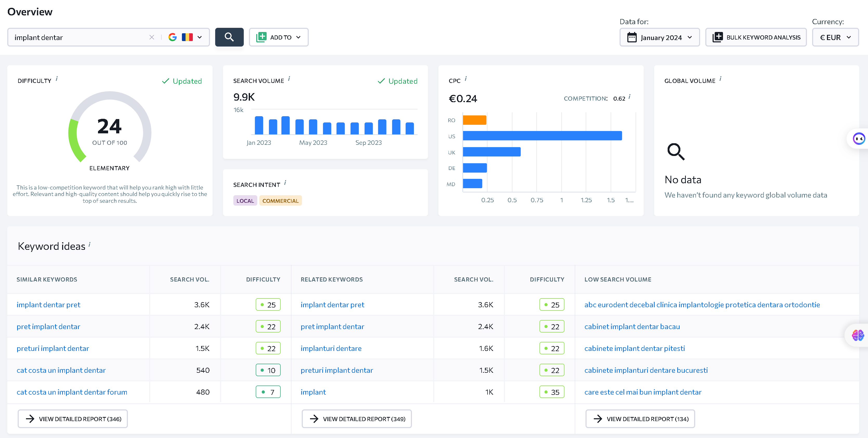Viewport: 868px width, 438px height.
Task: Click the orange RO bar in CPC chart
Action: click(x=475, y=120)
